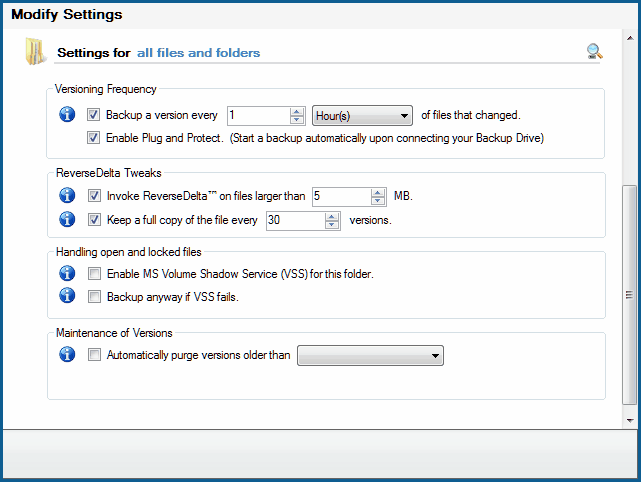Viewport: 641px width, 482px height.
Task: Click info icon for Keep a full copy
Action: tap(67, 219)
